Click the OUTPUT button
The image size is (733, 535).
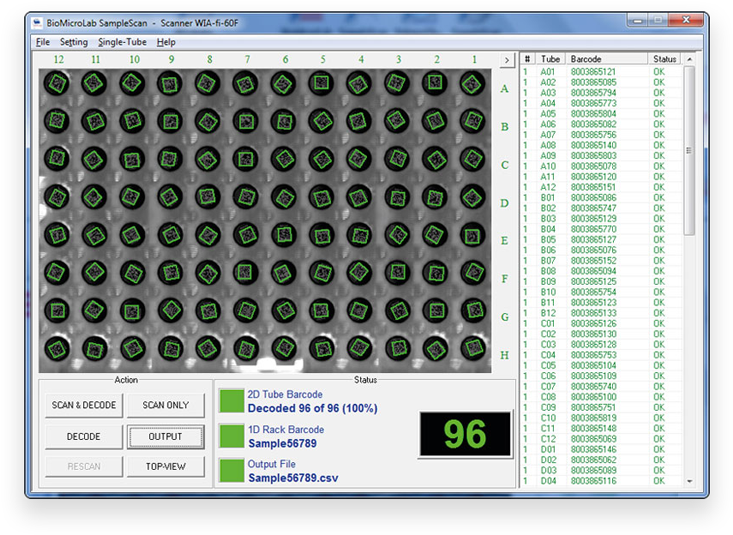[x=165, y=436]
